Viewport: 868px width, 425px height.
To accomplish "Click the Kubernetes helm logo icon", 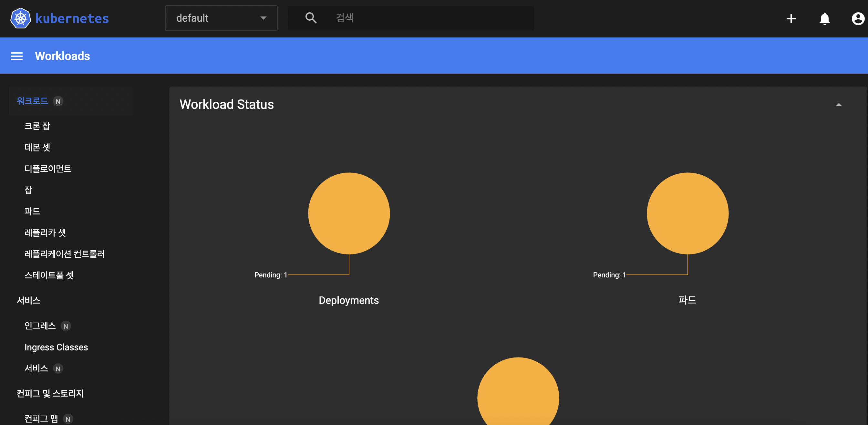I will click(21, 18).
